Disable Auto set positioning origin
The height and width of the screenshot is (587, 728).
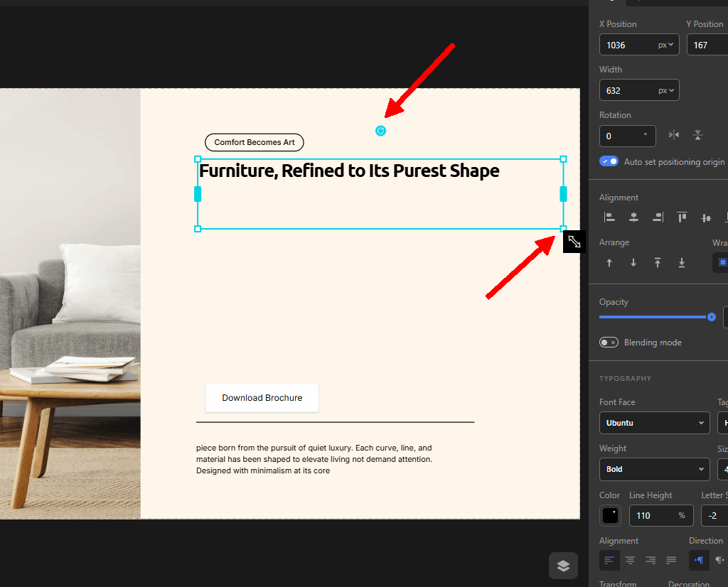tap(609, 161)
